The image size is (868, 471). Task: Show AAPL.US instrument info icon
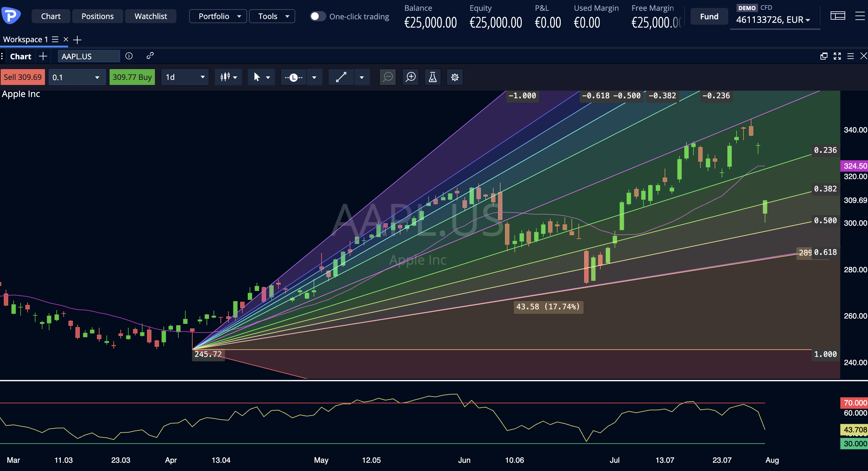coord(129,56)
